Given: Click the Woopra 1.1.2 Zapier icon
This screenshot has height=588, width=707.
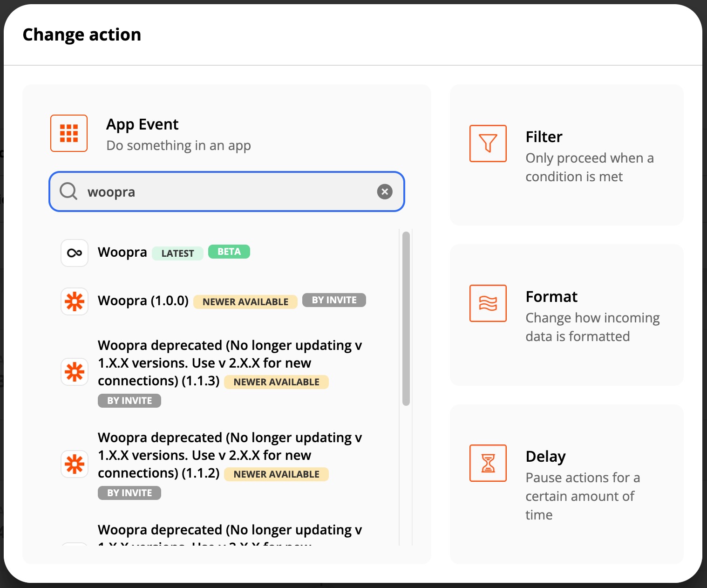Looking at the screenshot, I should [75, 464].
